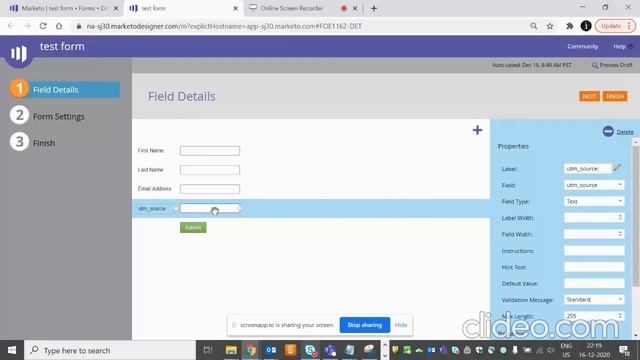Open the Chrome extensions puzzle icon

point(569,26)
